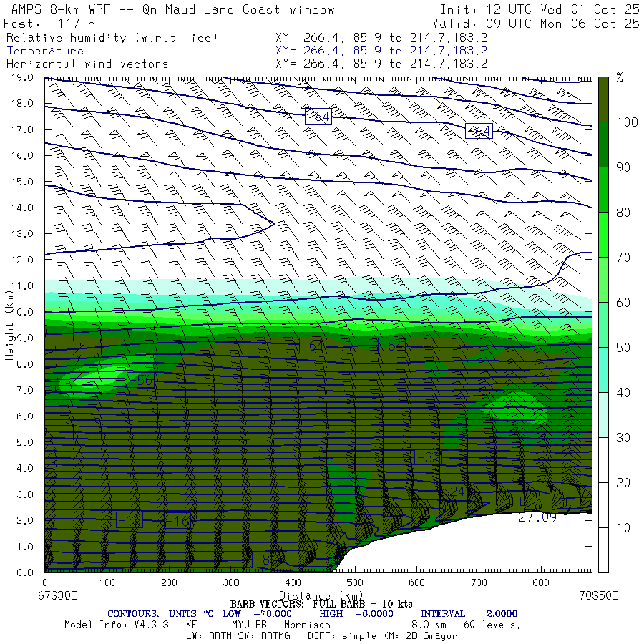Select the 60–70% light green legend band

603,280
